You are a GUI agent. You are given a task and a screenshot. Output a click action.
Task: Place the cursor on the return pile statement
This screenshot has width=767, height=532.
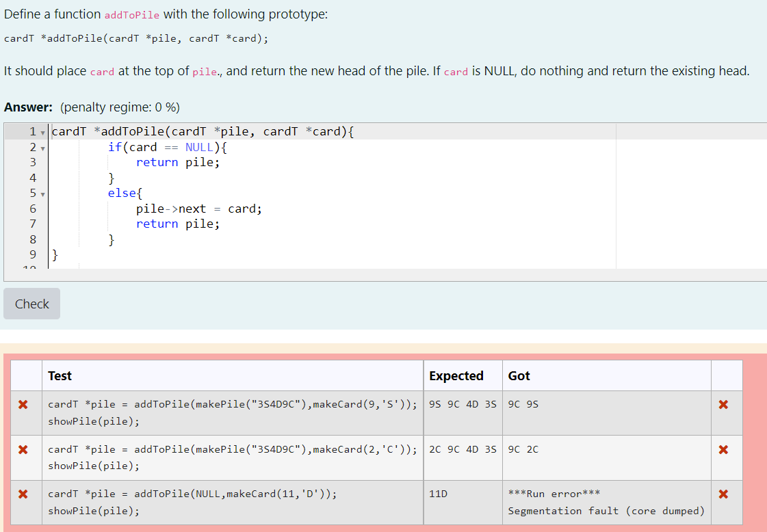click(177, 162)
